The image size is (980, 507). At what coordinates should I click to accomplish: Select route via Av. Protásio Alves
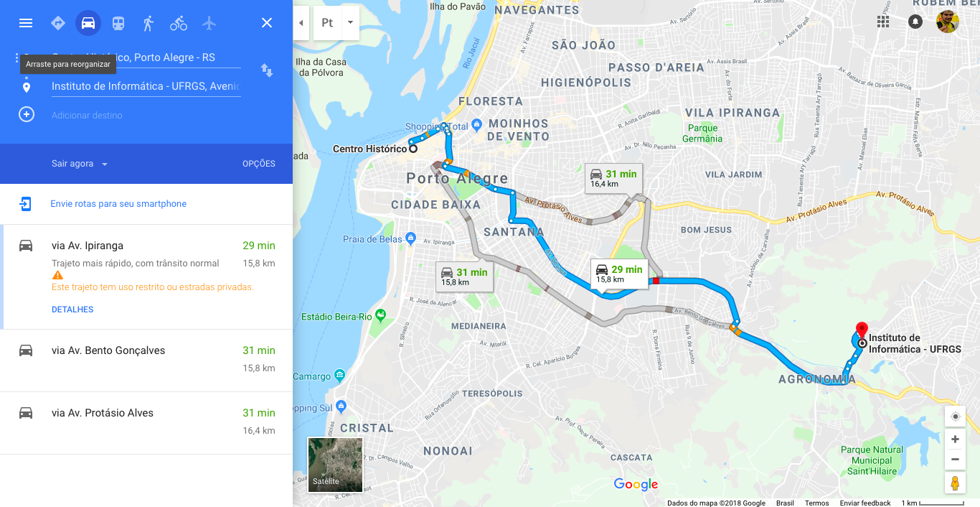(x=146, y=423)
